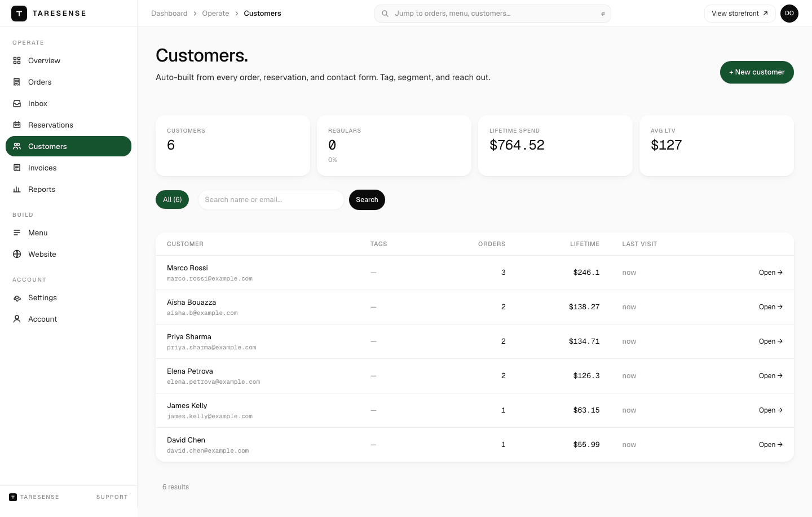Click the Customers count card showing 6

click(233, 146)
